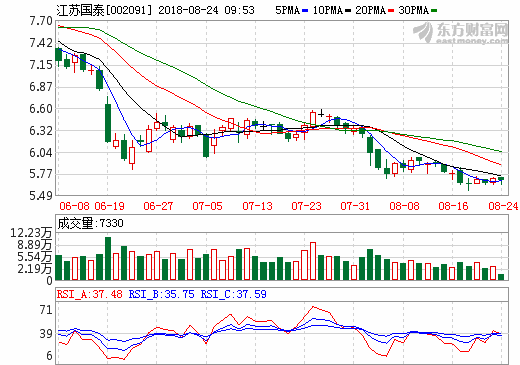Pick the green 30PMA legend color marker

coord(434,11)
